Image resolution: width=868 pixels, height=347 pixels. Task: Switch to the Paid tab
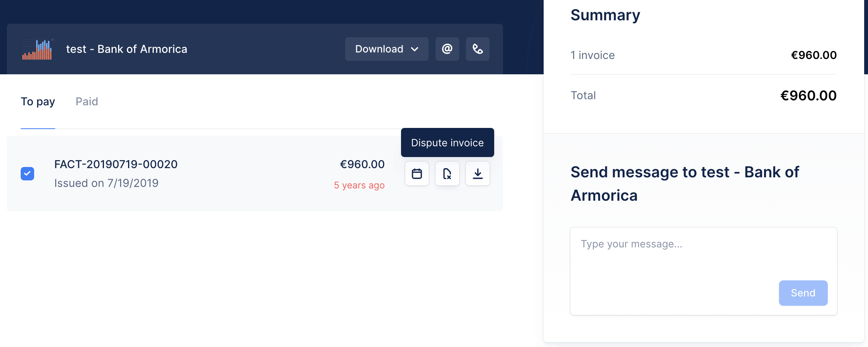coord(87,101)
